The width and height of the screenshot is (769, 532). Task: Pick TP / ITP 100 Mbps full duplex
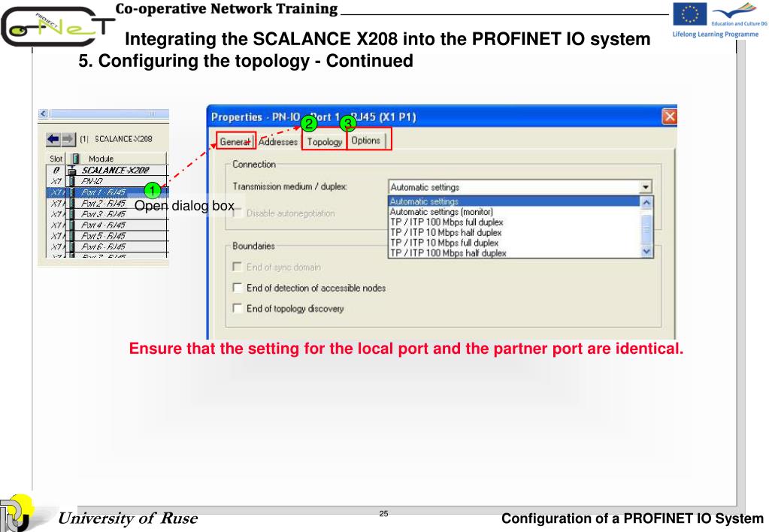click(514, 222)
